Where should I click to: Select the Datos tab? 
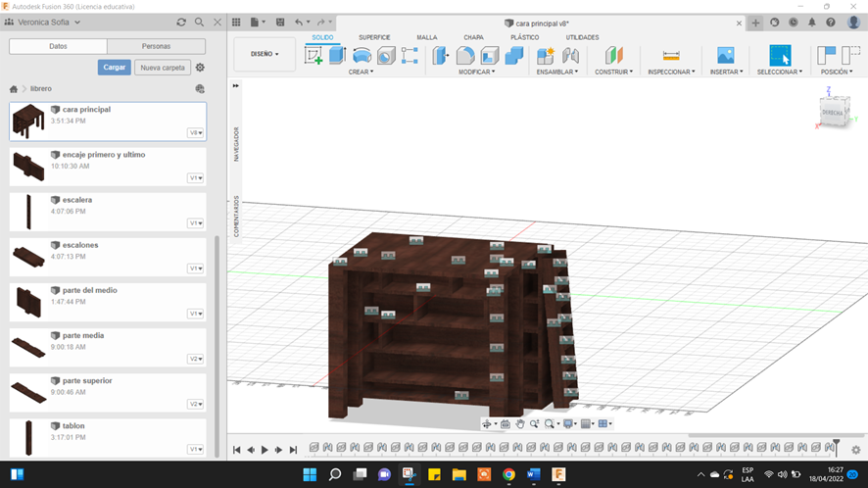tap(58, 46)
